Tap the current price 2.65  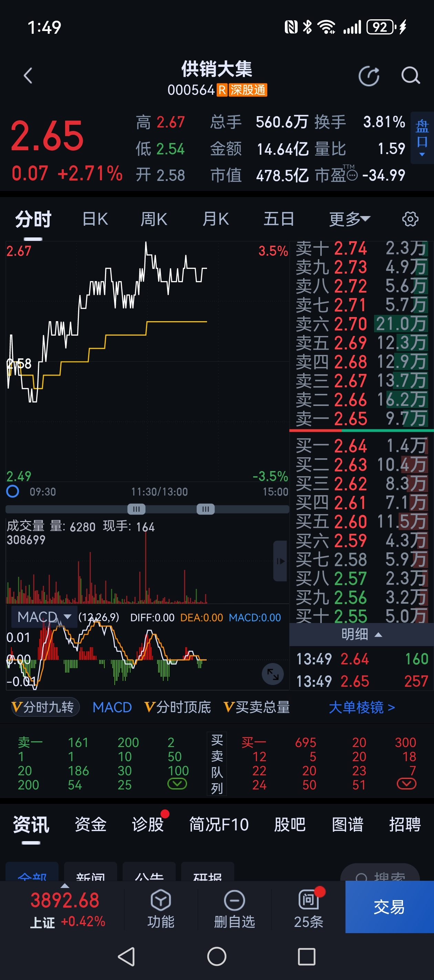(x=47, y=136)
